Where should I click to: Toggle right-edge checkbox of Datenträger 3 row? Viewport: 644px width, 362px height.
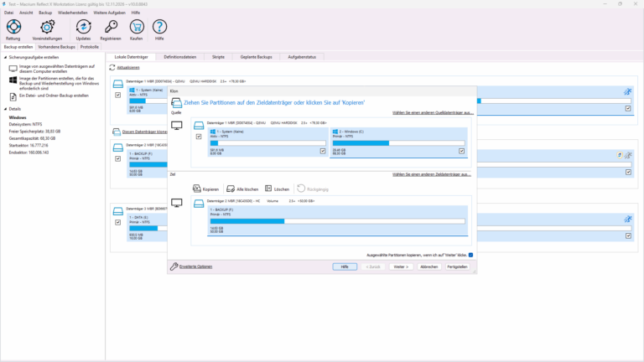pyautogui.click(x=628, y=235)
